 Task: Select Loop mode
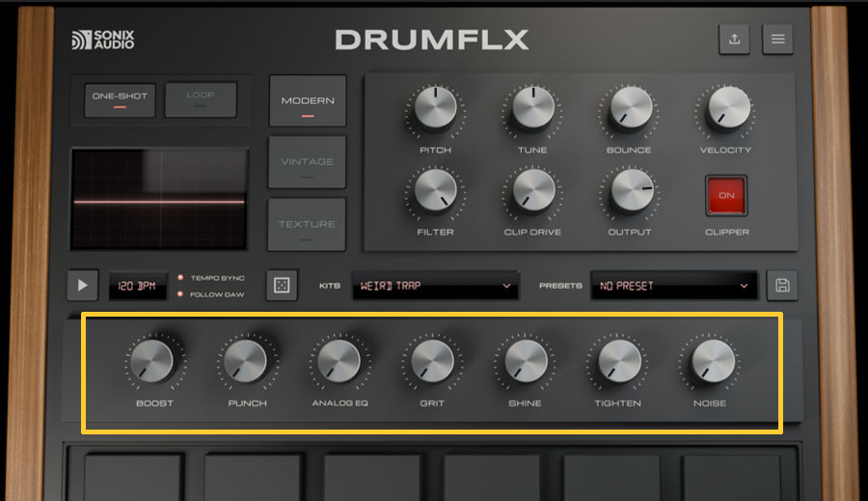click(201, 99)
